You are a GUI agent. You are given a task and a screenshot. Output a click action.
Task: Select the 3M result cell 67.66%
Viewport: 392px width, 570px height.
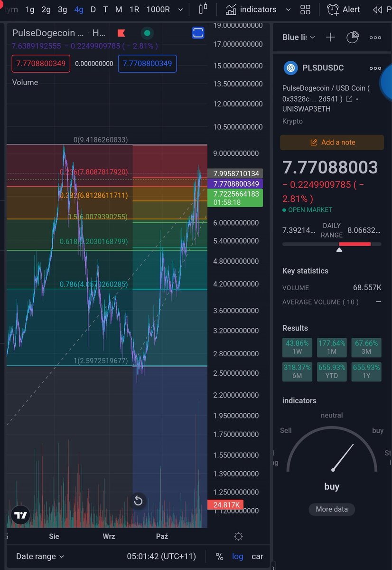[366, 347]
